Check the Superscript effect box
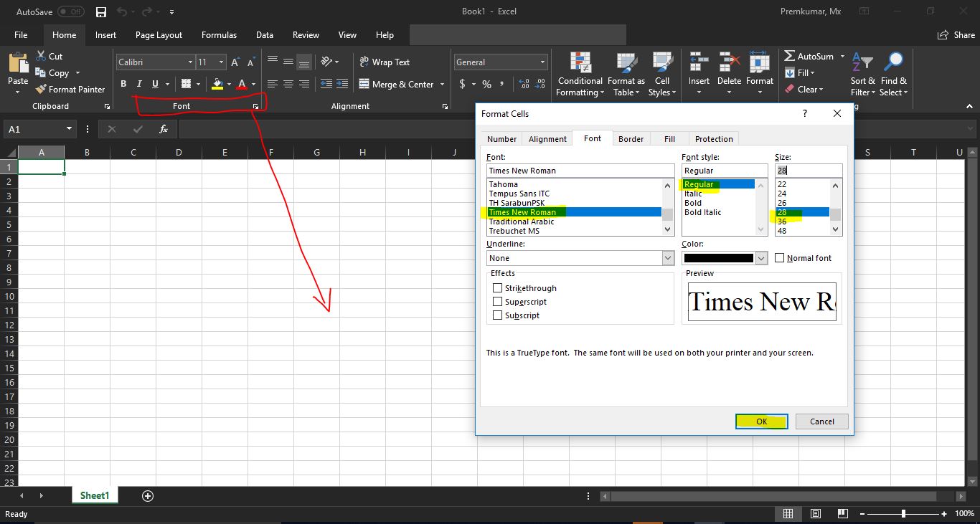 499,301
